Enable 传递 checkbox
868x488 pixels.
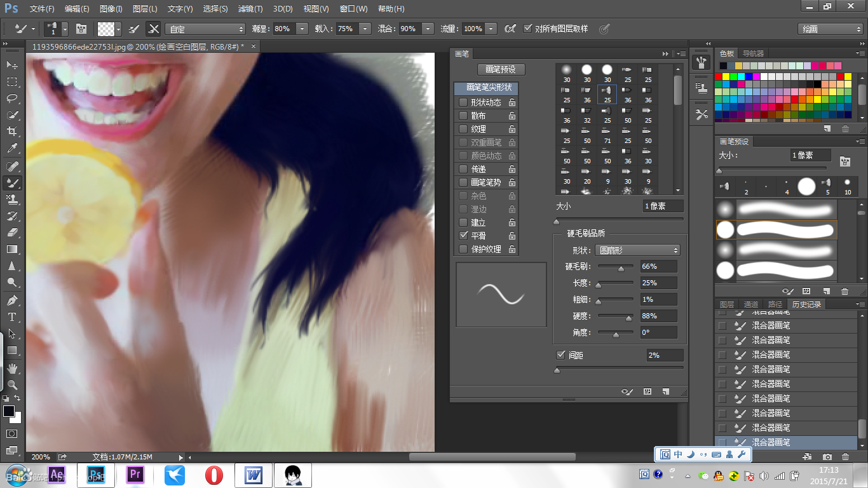click(463, 169)
